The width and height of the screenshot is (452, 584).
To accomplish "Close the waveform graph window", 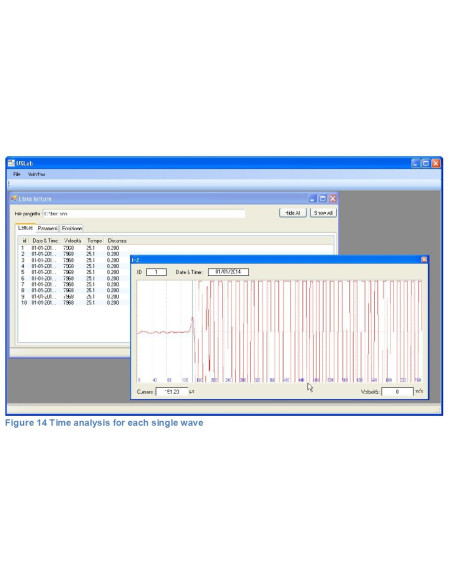I will pos(424,260).
